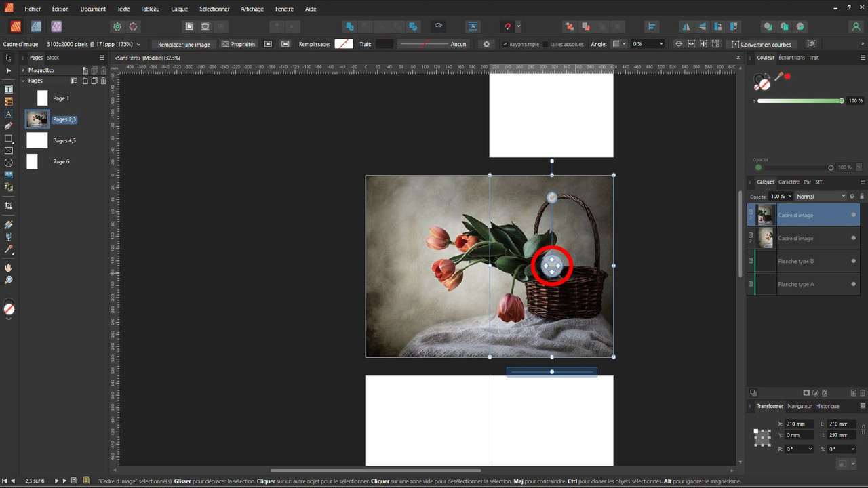
Task: Toggle the "Rayon simple" checkbox
Action: 505,44
